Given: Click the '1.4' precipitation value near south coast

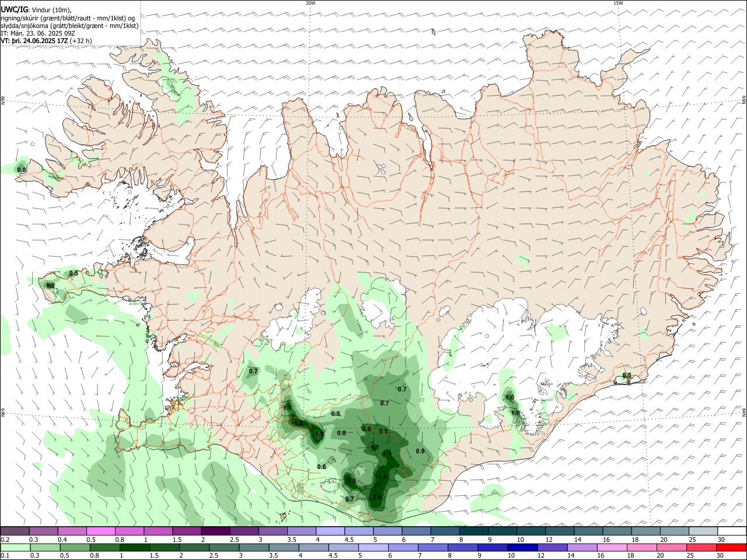Looking at the screenshot, I should [x=377, y=498].
